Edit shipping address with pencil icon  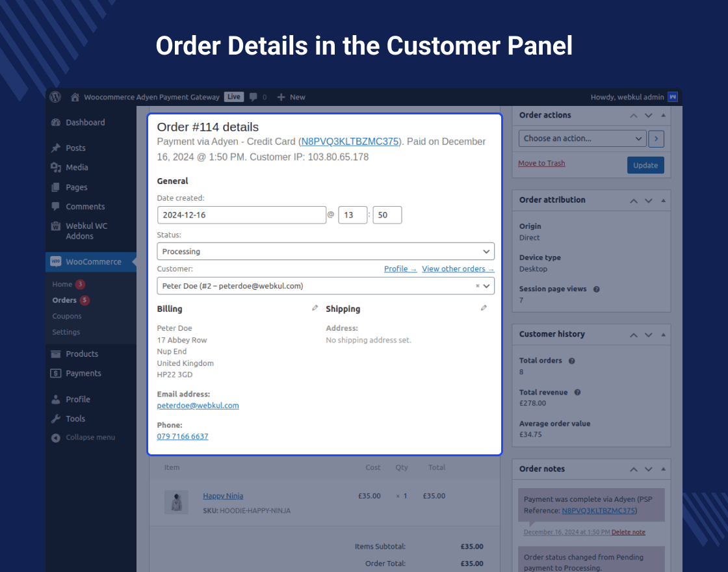[x=484, y=308]
